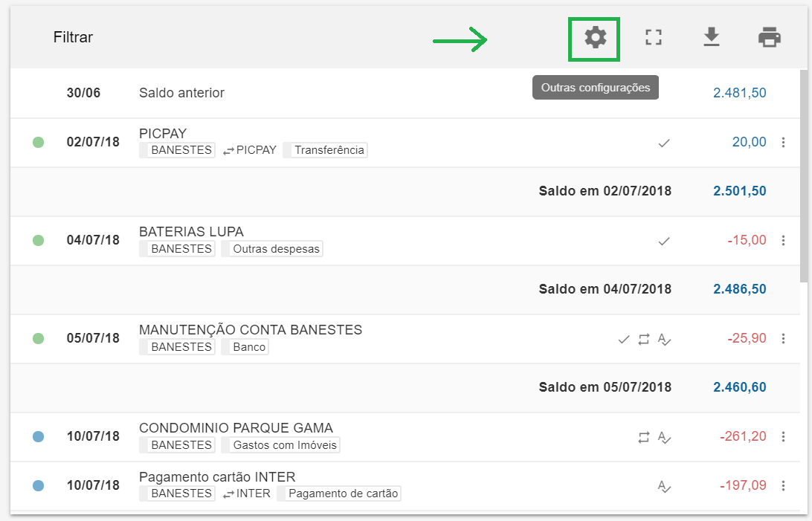Image resolution: width=812 pixels, height=521 pixels.
Task: Click the Transferência category tag
Action: [x=329, y=150]
